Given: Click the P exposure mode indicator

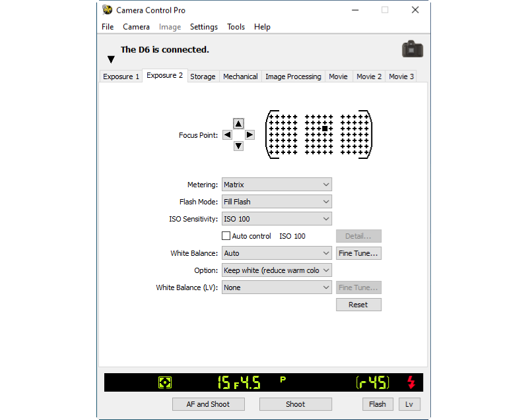Looking at the screenshot, I should coord(283,379).
